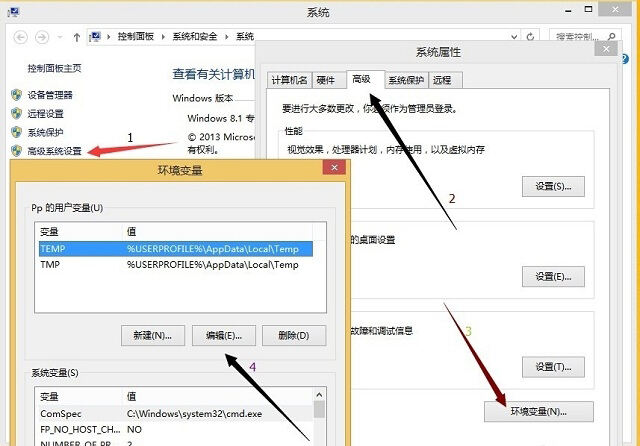Click the 变量 column header in user variables

(78, 231)
